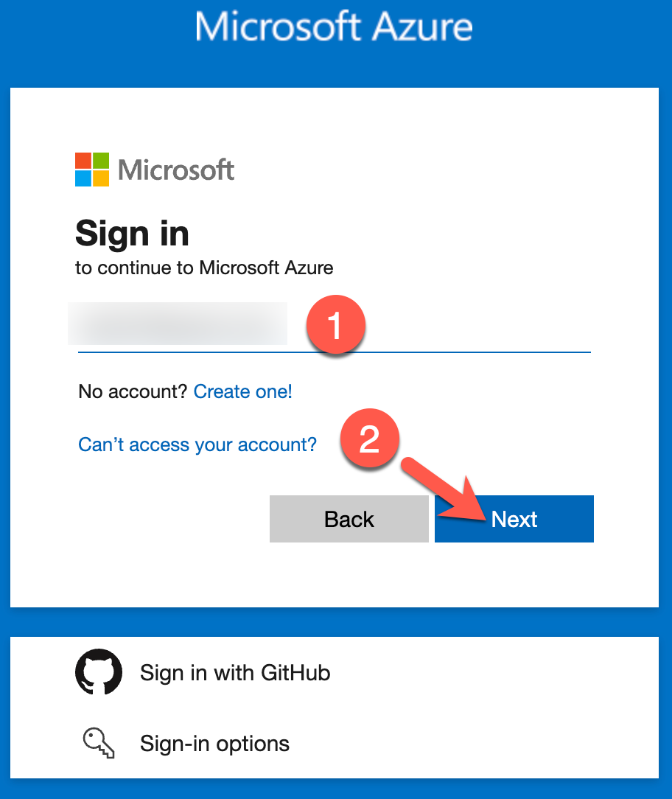This screenshot has height=799, width=672.
Task: Click the Next button
Action: coord(514,519)
